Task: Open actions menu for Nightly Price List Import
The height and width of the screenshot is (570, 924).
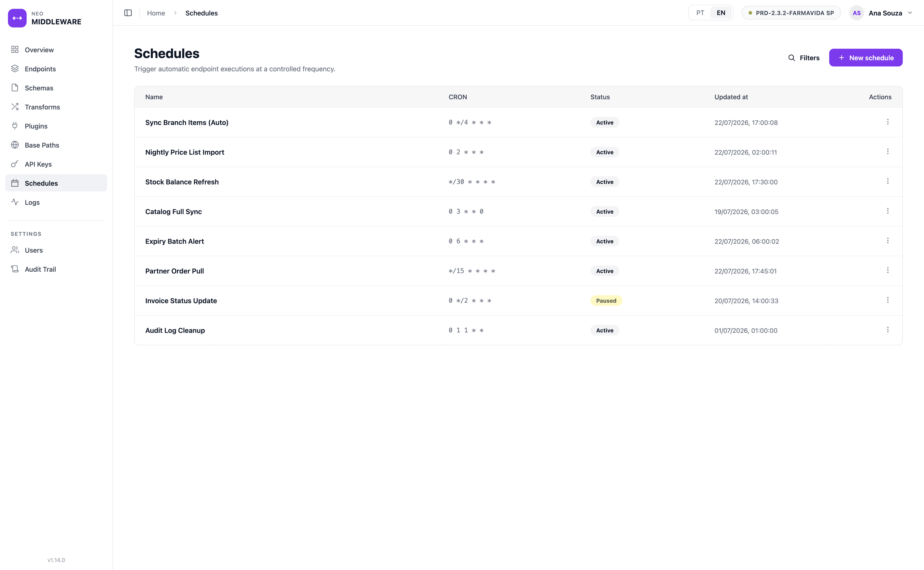Action: [x=888, y=151]
